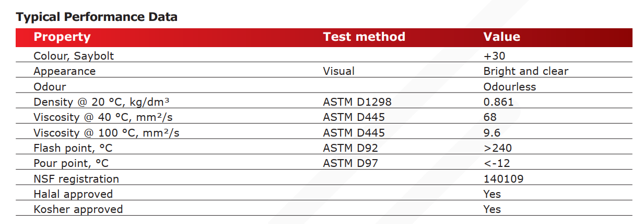
Task: Click the 'Test method' column header
Action: 364,37
